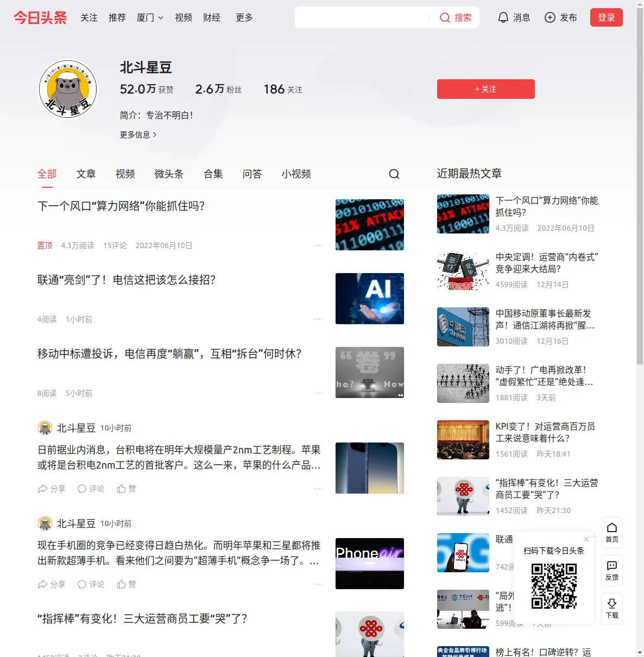Open feed article “指挥棒”有变化！三大运营商员工要“哭”了？
This screenshot has height=657, width=644.
pos(142,618)
